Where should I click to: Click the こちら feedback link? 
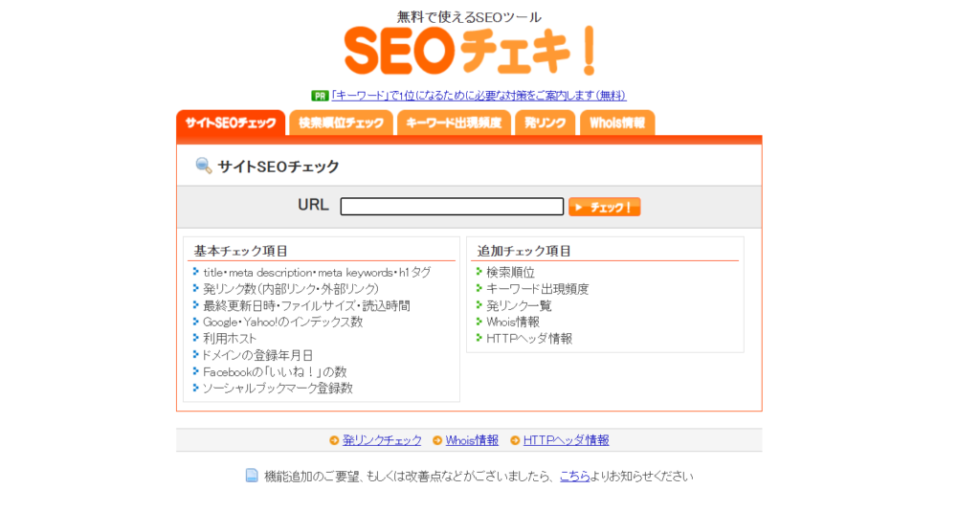click(574, 477)
